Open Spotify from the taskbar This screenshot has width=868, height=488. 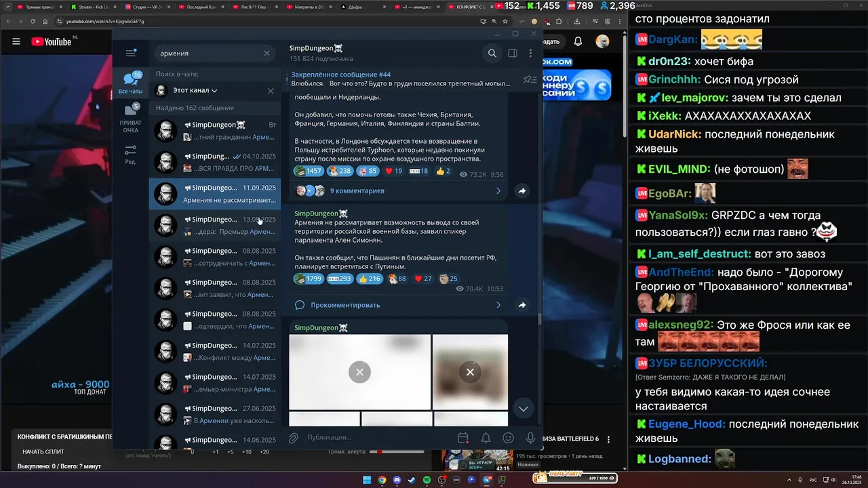click(x=427, y=480)
